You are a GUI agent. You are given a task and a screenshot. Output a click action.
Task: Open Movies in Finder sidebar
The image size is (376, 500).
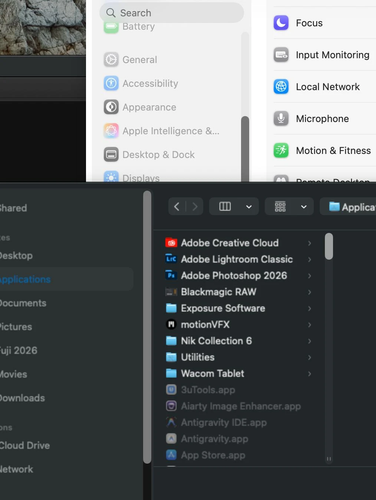(13, 374)
